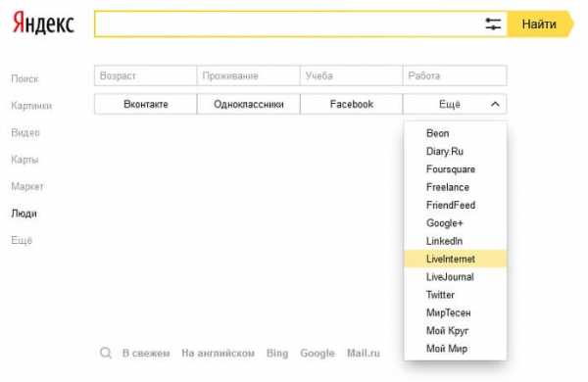Choose Twitter from the dropdown list
Viewport: 588px width, 382px height.
[x=456, y=295]
